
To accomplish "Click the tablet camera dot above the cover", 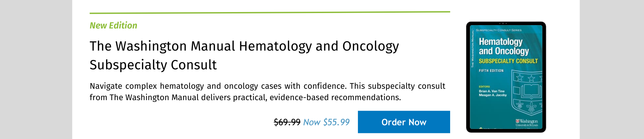I will [503, 23].
